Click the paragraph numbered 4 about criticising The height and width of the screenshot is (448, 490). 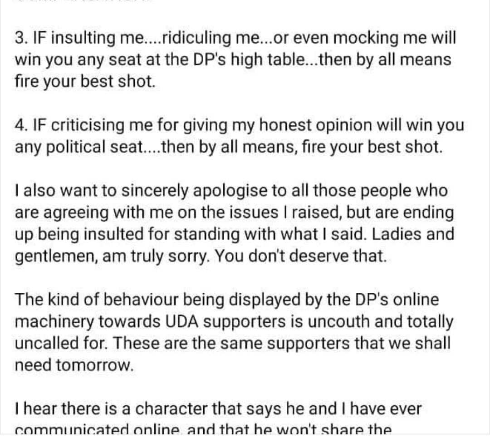pyautogui.click(x=240, y=136)
